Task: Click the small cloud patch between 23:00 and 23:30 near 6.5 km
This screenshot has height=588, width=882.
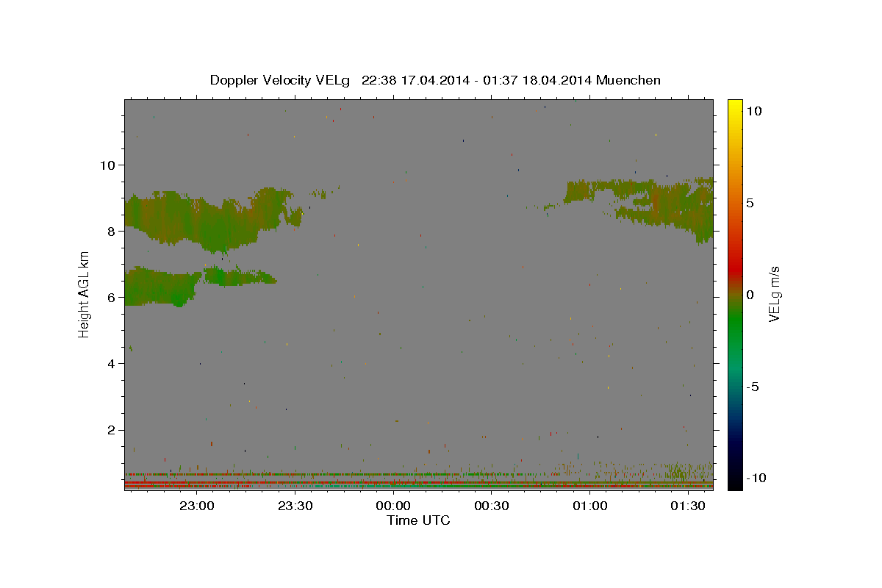Action: tap(239, 276)
